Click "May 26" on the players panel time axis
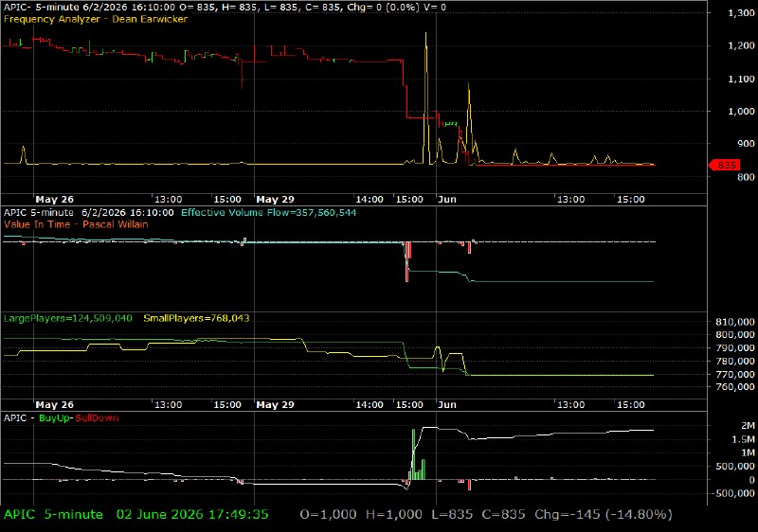758x532 pixels. pyautogui.click(x=55, y=405)
